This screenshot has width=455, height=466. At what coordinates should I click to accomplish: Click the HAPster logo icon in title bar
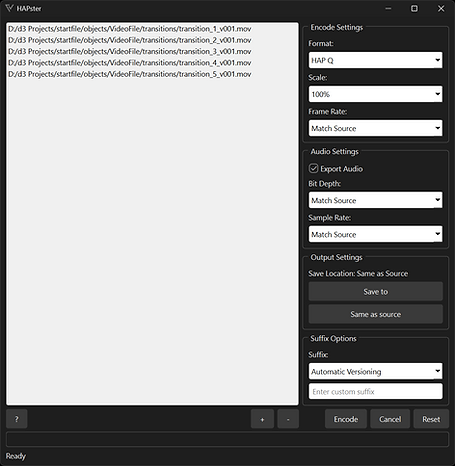[x=9, y=8]
